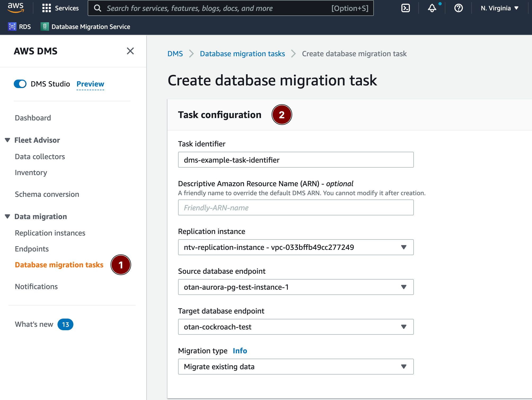Open the Source database endpoint dropdown
This screenshot has height=400, width=532.
[296, 287]
